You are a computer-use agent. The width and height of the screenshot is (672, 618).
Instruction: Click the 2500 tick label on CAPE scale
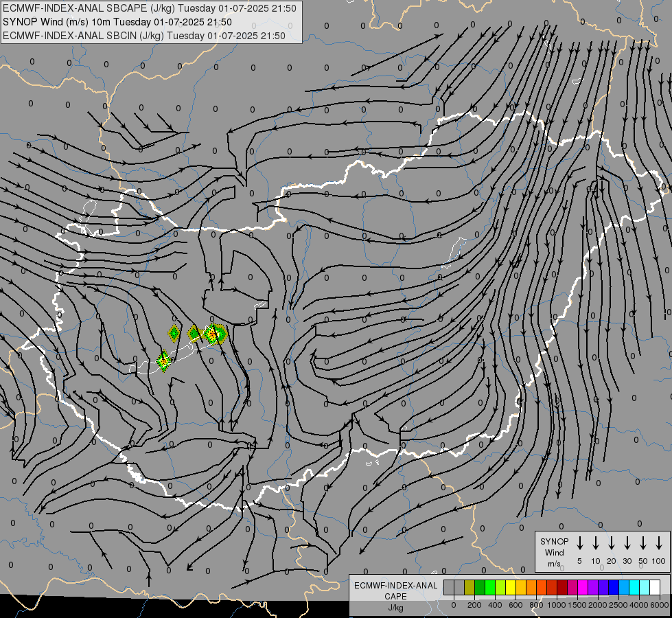[x=618, y=605]
